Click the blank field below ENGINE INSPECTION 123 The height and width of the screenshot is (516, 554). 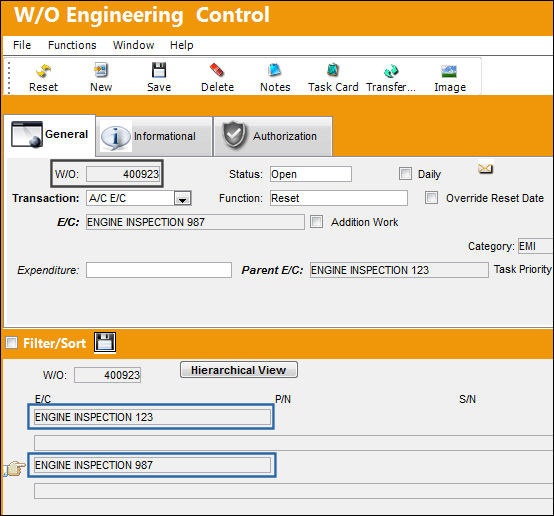[x=293, y=443]
